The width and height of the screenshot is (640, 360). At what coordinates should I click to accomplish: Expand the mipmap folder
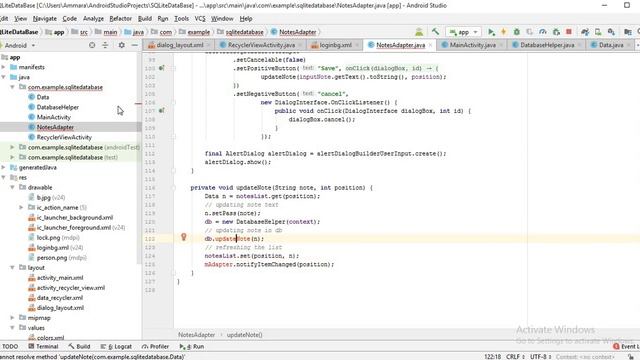[12, 318]
